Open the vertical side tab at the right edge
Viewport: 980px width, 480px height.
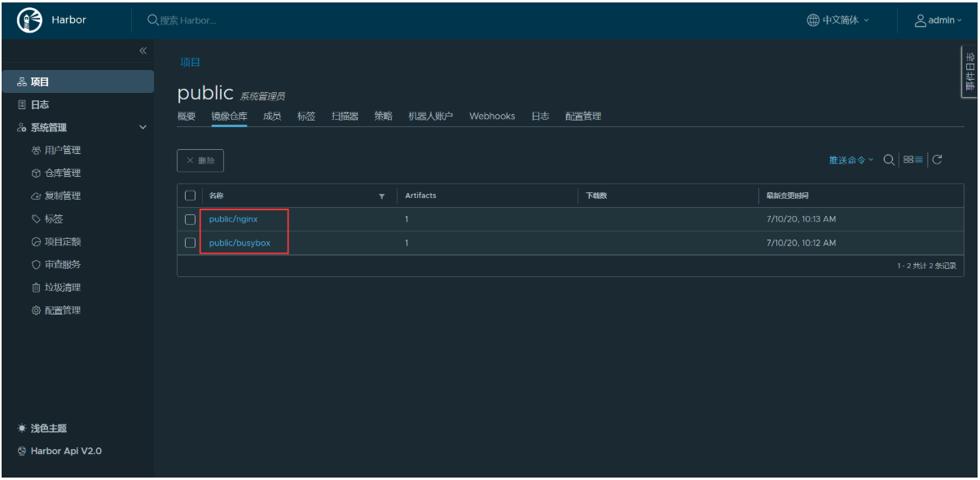(969, 71)
